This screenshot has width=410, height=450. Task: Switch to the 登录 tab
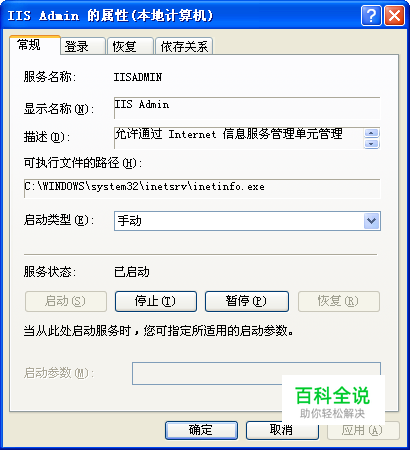click(83, 46)
